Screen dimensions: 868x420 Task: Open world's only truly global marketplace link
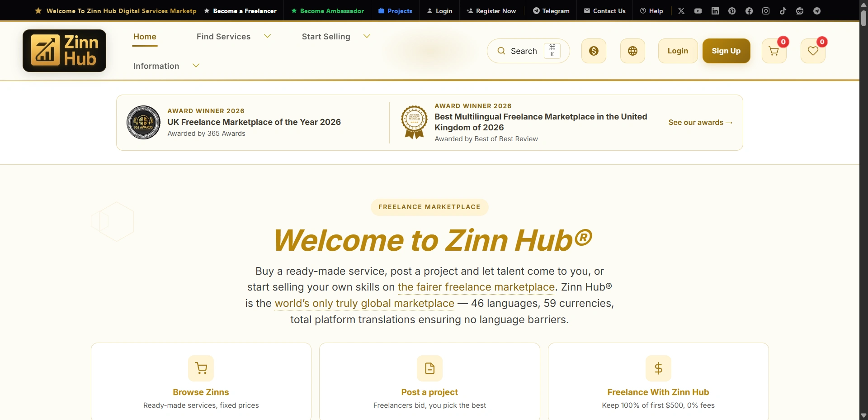coord(364,303)
